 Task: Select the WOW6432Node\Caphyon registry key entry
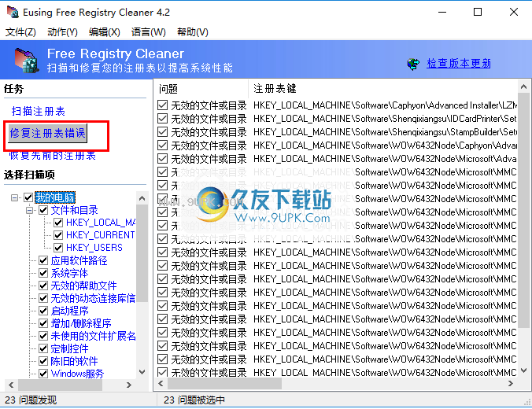[386, 146]
